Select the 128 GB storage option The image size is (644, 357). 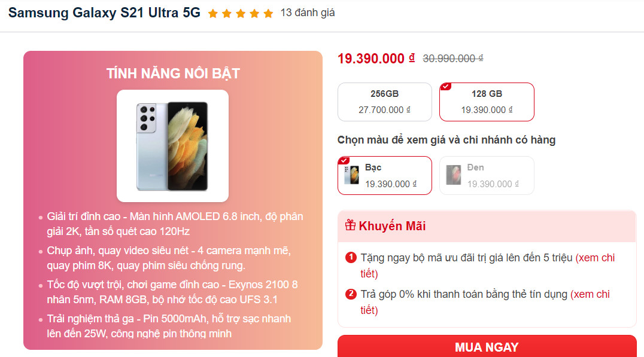pos(487,102)
